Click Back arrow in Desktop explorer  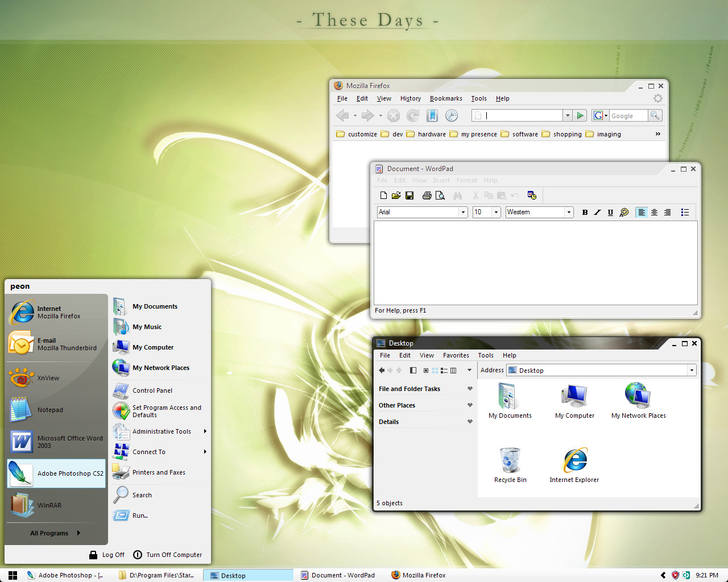coord(382,370)
